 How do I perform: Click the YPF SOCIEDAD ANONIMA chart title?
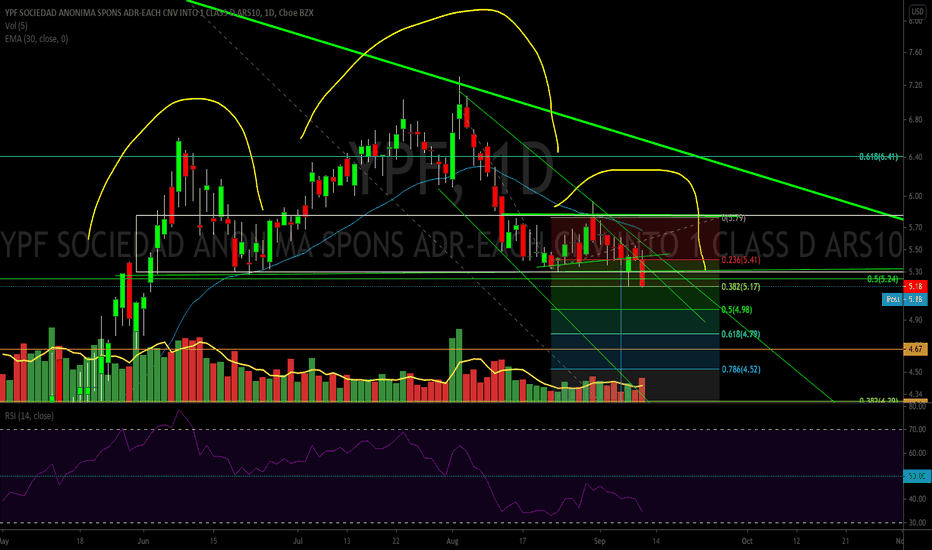tap(159, 12)
